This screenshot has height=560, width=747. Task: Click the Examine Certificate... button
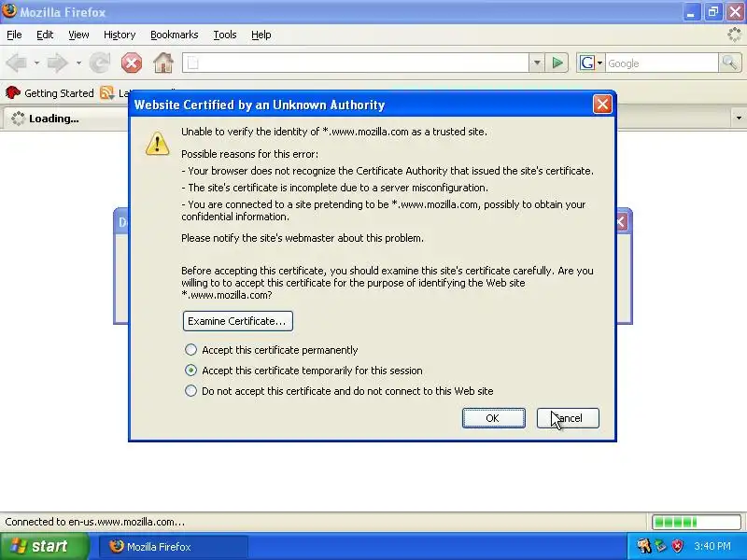pos(238,321)
